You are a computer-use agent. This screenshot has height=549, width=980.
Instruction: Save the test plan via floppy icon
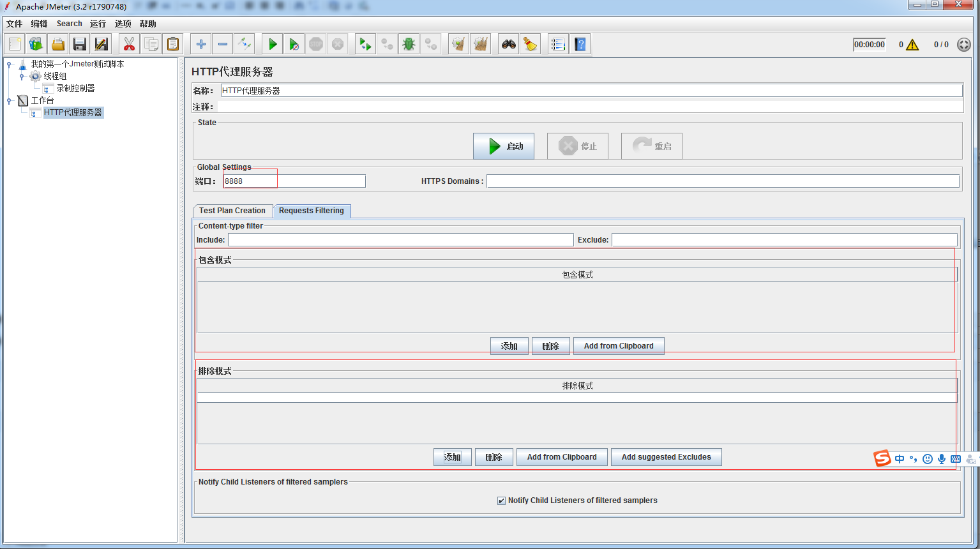(80, 44)
